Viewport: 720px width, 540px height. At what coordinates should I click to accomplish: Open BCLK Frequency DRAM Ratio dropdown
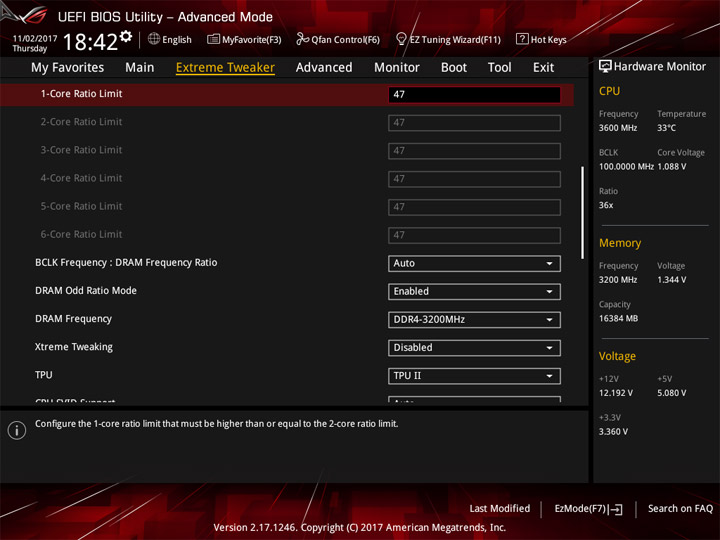(x=474, y=264)
